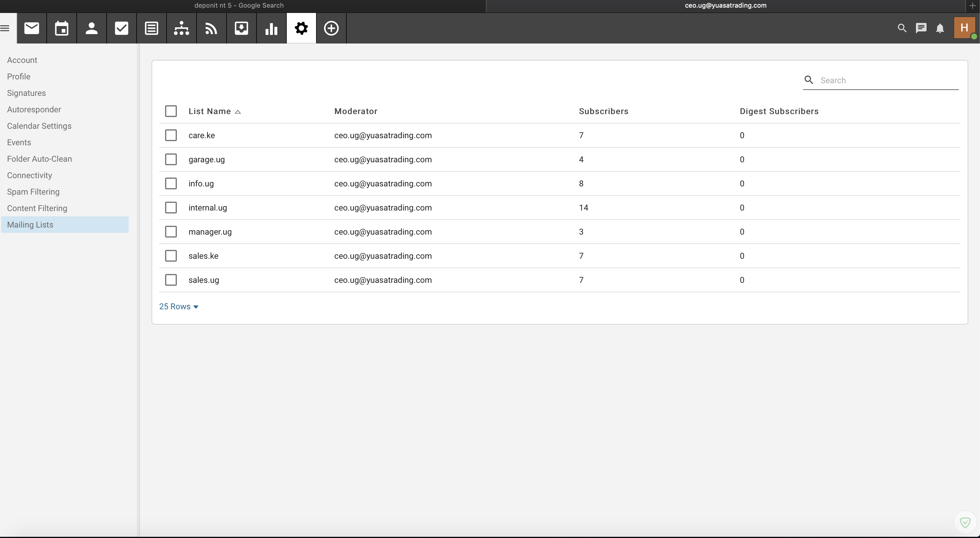The height and width of the screenshot is (538, 980).
Task: Click the notifications bell icon
Action: pos(940,28)
